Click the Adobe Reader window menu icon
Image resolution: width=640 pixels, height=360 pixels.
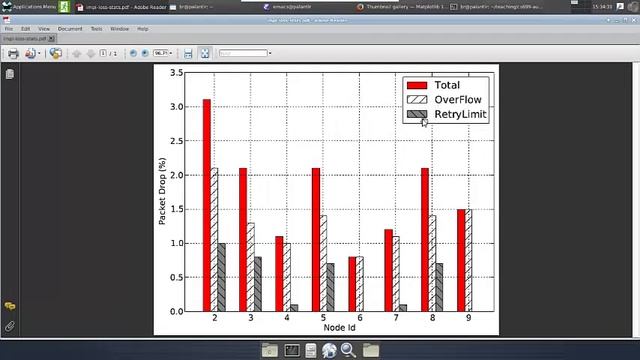[7, 20]
